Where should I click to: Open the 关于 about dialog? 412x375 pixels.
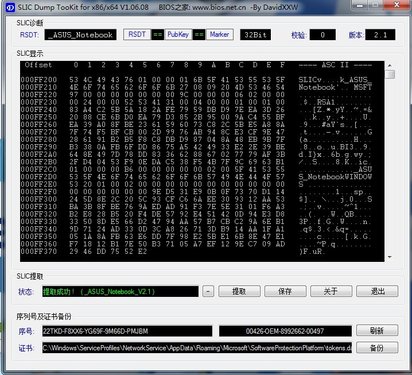tap(331, 291)
